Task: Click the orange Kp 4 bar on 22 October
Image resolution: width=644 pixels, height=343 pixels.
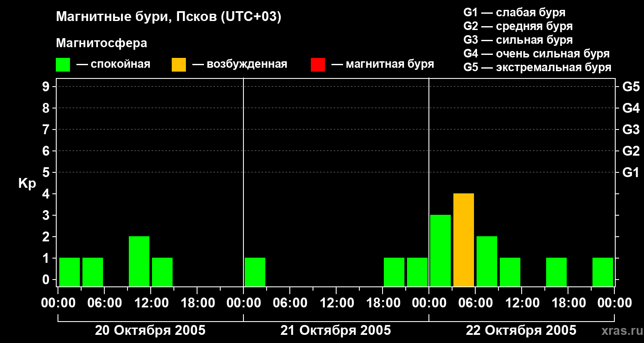Action: pyautogui.click(x=464, y=240)
